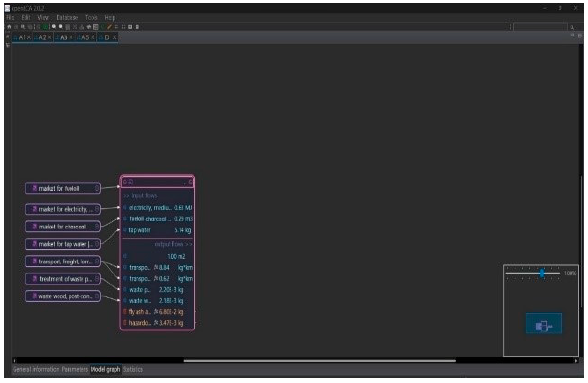Open the Database menu
The width and height of the screenshot is (588, 383).
pyautogui.click(x=67, y=18)
